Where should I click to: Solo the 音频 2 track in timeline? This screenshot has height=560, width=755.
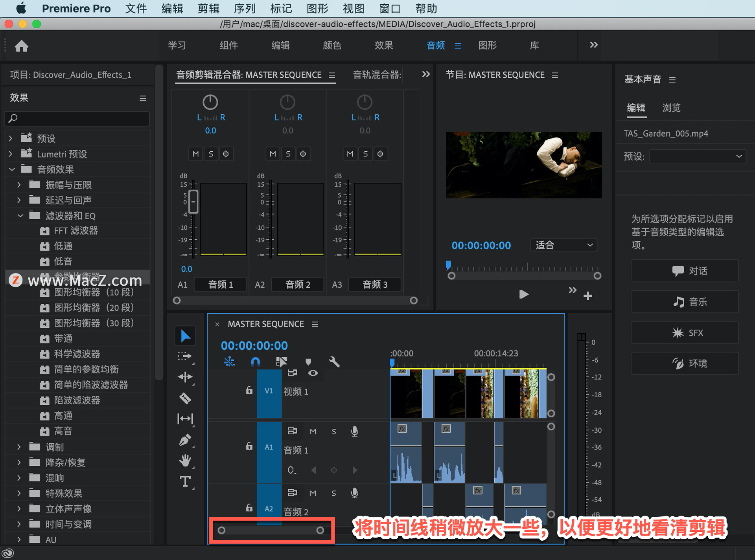point(334,493)
